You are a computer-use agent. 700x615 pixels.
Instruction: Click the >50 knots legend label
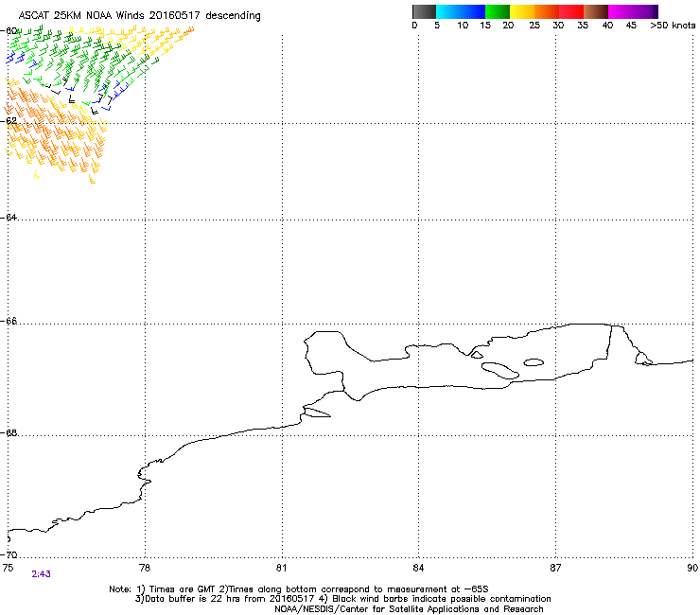[x=674, y=26]
